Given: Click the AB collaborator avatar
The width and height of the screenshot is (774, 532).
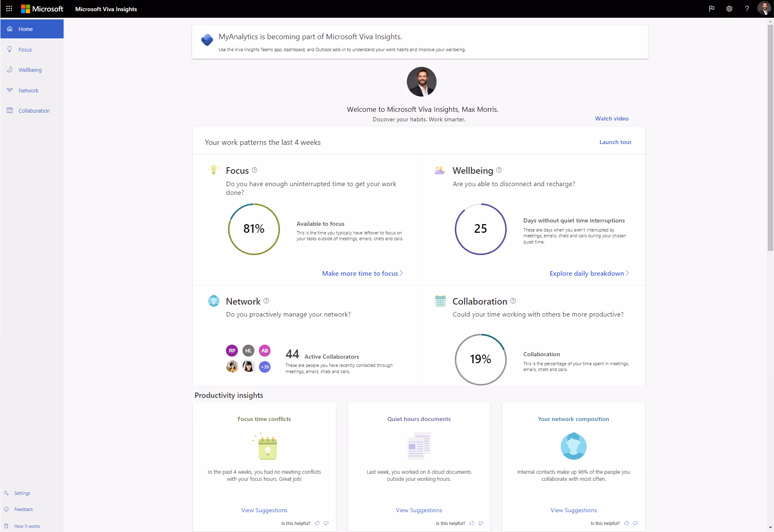Looking at the screenshot, I should click(x=265, y=350).
